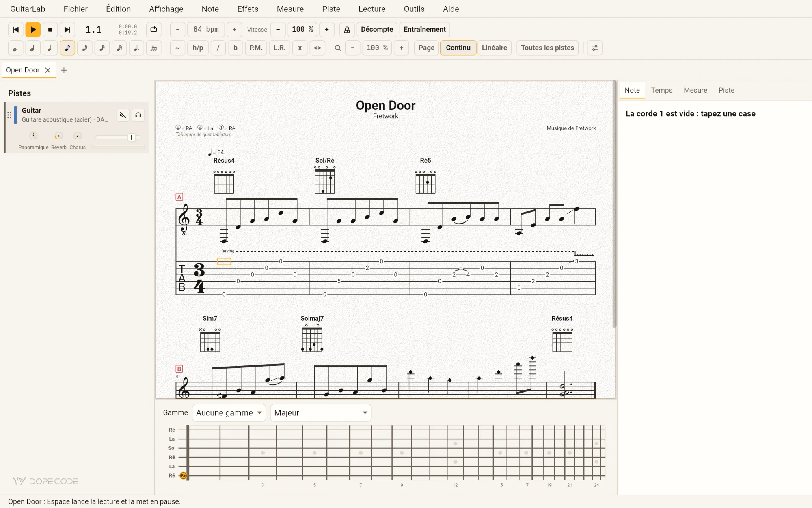The width and height of the screenshot is (812, 508).
Task: Apply dead note (x) effect
Action: tap(300, 48)
